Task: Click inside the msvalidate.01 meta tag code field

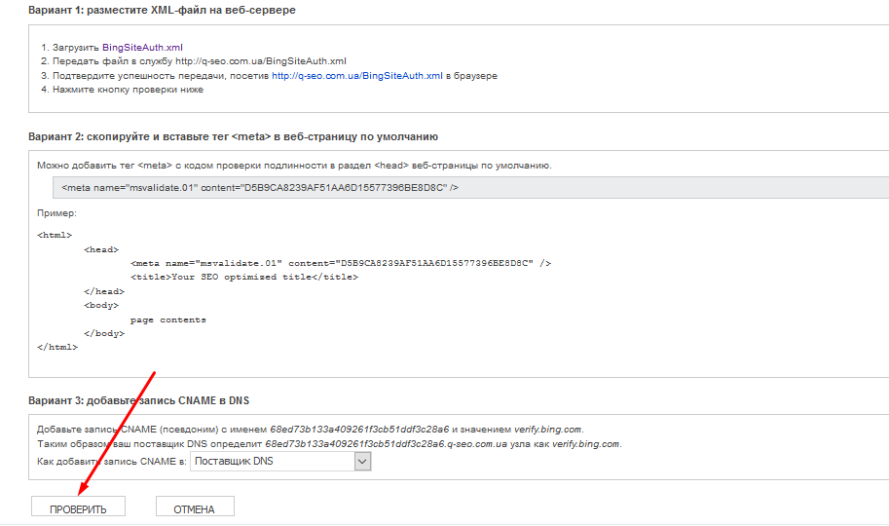Action: [x=260, y=187]
